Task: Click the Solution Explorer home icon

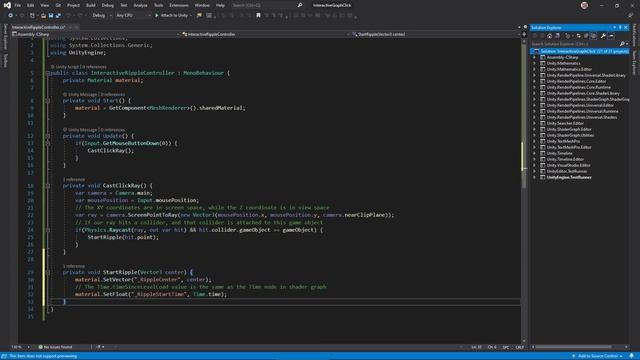Action: tap(550, 36)
